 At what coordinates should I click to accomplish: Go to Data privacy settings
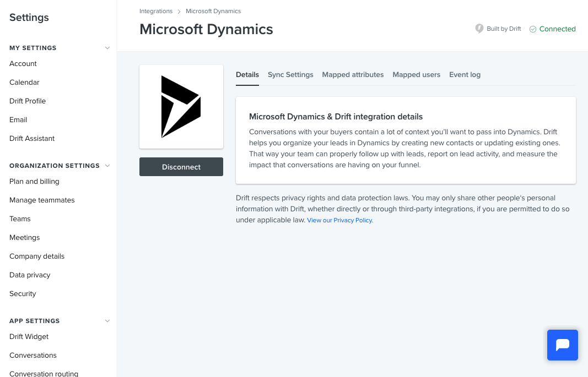coord(30,275)
